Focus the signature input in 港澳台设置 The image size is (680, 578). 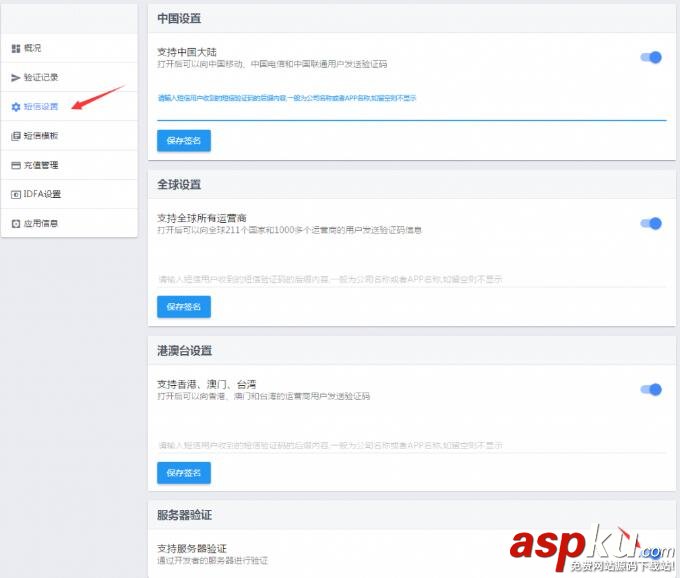click(412, 445)
